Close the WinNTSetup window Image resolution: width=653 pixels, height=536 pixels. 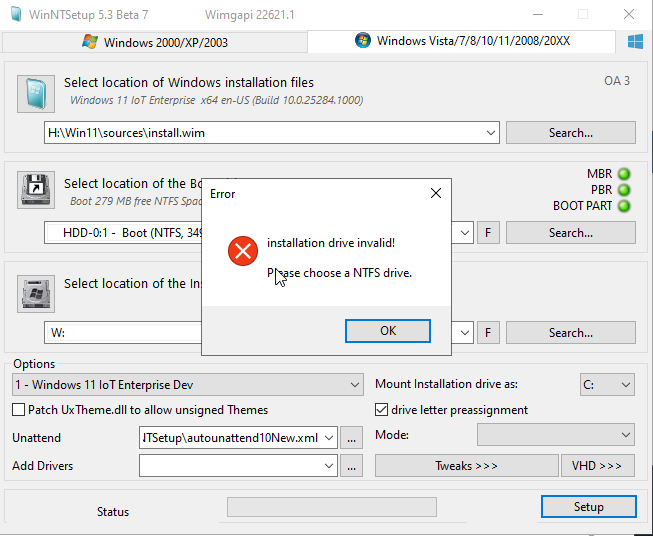tap(629, 14)
